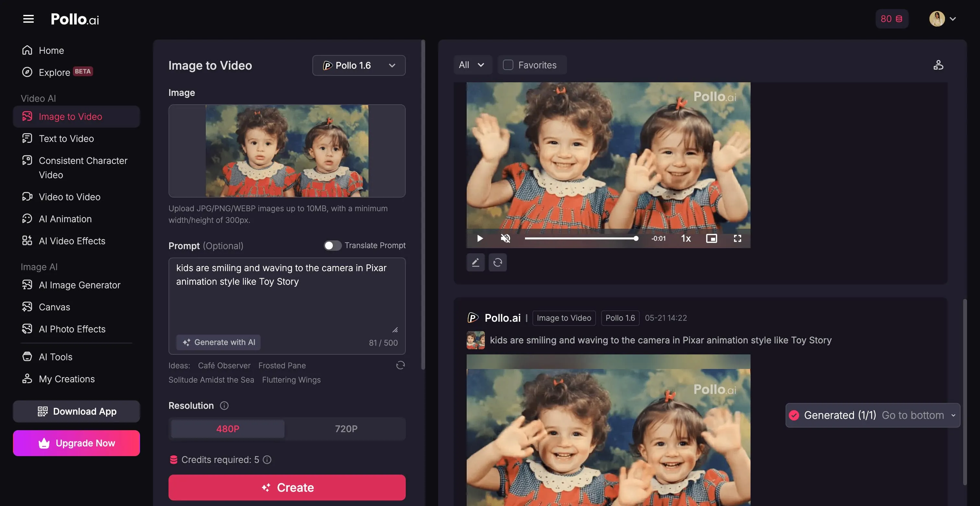Unmute the video using speaker icon
The height and width of the screenshot is (506, 980).
point(505,238)
